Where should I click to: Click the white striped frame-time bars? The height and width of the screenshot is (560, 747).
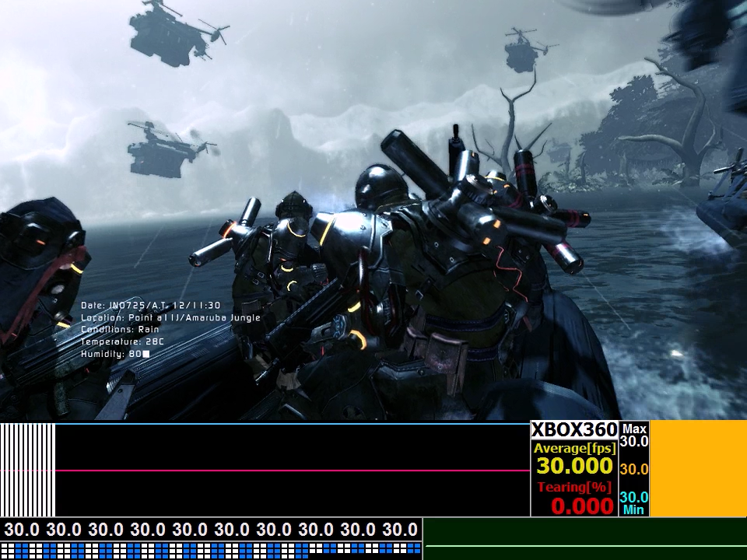click(x=28, y=470)
